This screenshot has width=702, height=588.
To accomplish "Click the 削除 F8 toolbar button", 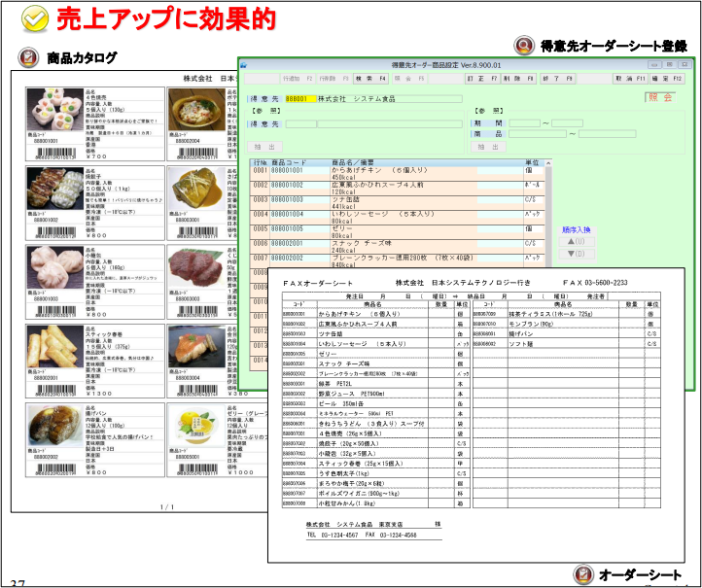I will (518, 79).
